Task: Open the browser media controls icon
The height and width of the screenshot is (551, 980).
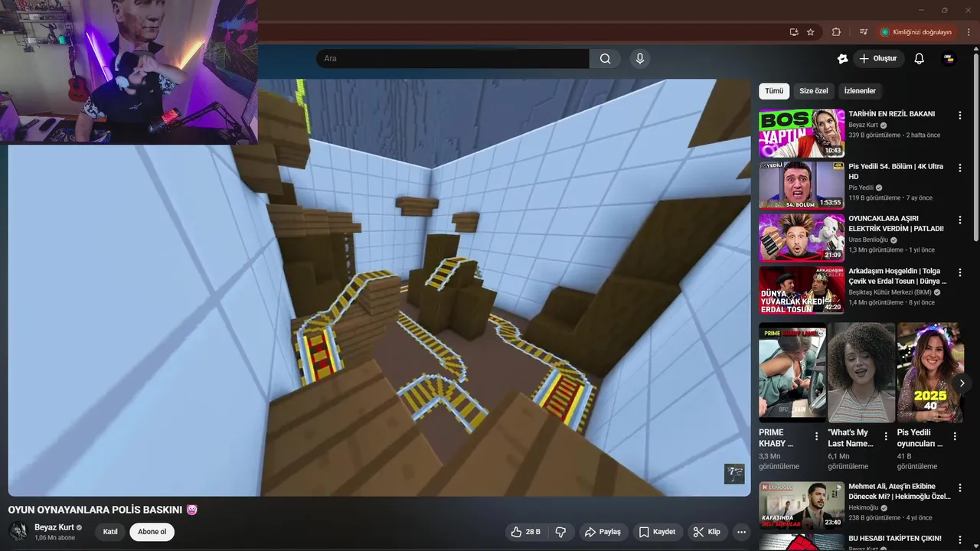Action: click(864, 32)
